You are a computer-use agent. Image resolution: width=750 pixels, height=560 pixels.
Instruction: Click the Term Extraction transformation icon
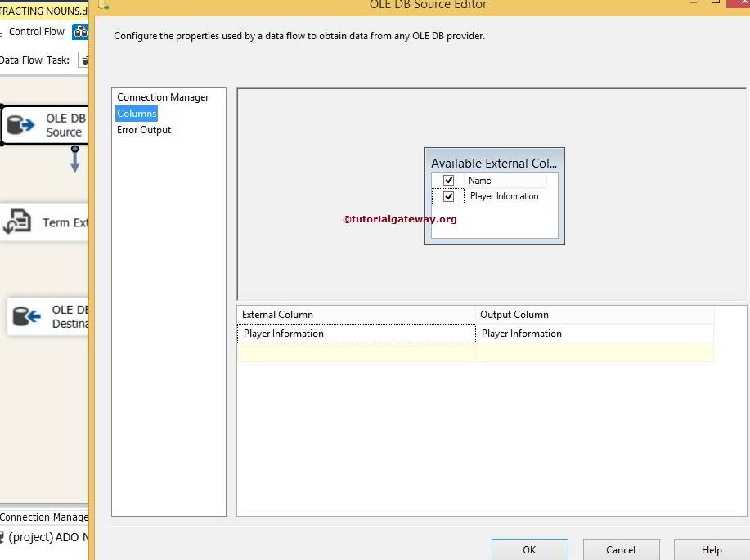click(18, 222)
